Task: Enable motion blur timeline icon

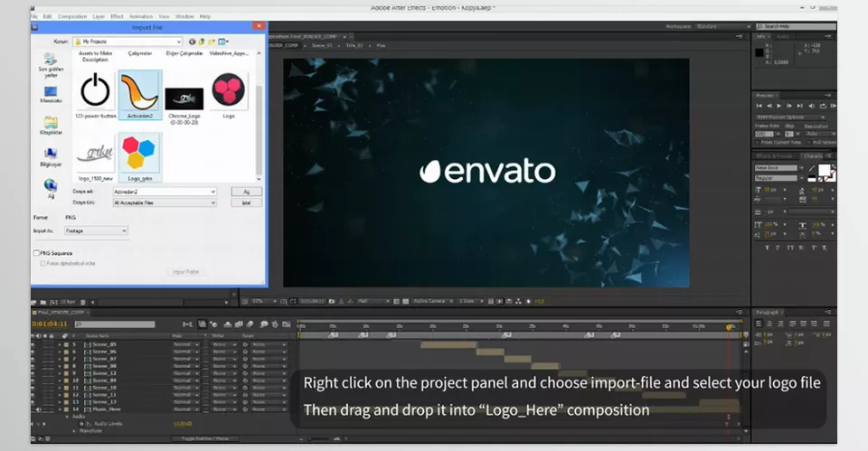Action: pos(250,324)
